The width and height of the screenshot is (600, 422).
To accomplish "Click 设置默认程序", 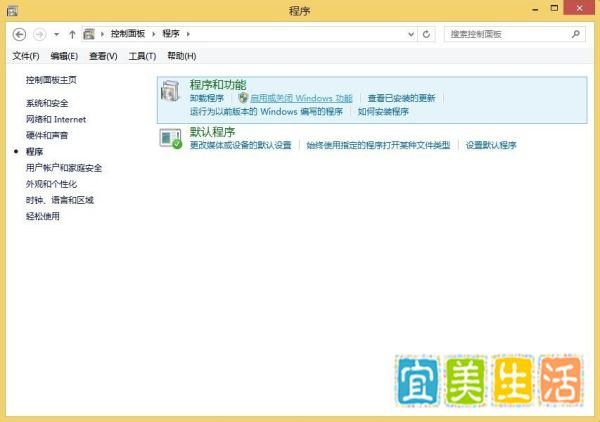I will click(x=491, y=145).
